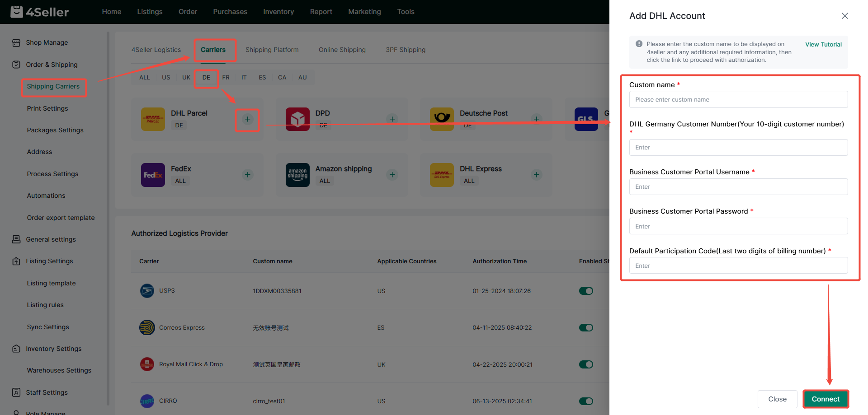Switch to the 3PF Shipping tab
The height and width of the screenshot is (415, 868).
pyautogui.click(x=406, y=50)
